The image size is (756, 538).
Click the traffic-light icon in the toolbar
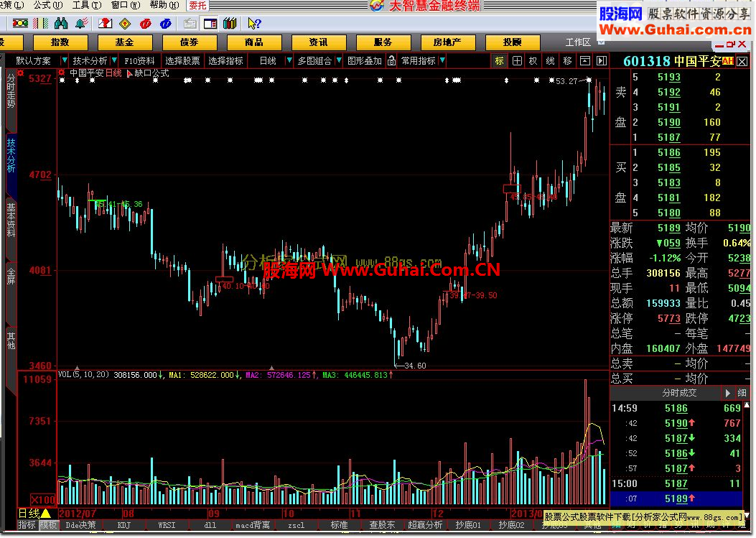[x=20, y=23]
